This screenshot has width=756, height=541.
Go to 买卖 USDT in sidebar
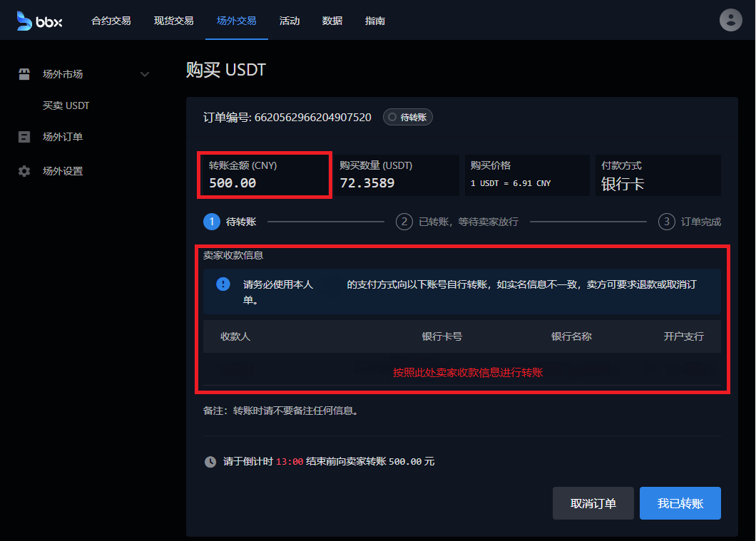66,105
